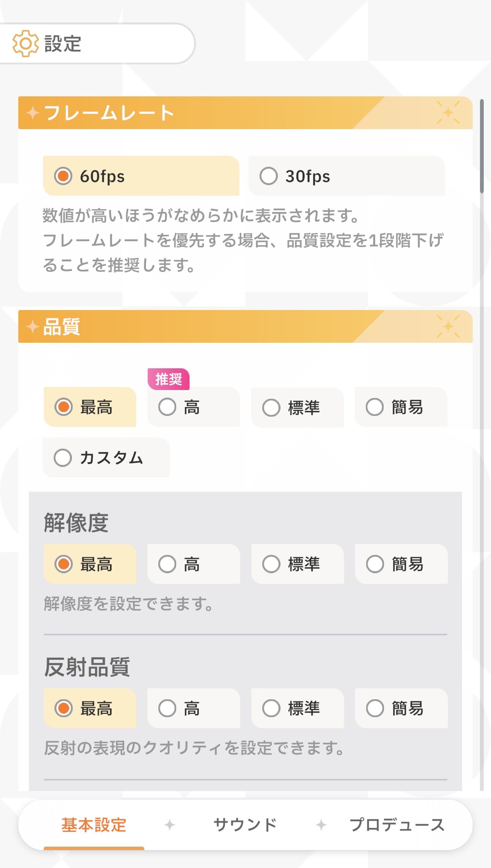491x868 pixels.
Task: Click the vertical scrollbar thumb
Action: click(x=481, y=146)
